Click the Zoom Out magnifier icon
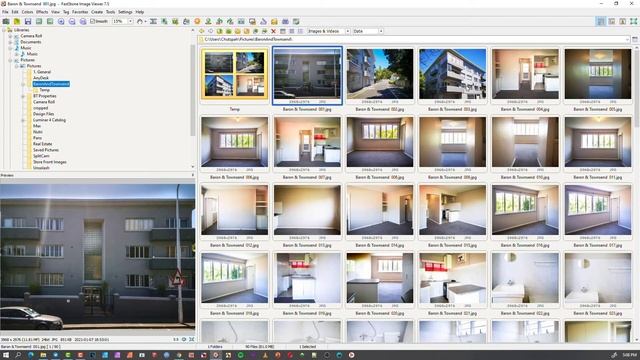This screenshot has height=360, width=640. [72, 21]
